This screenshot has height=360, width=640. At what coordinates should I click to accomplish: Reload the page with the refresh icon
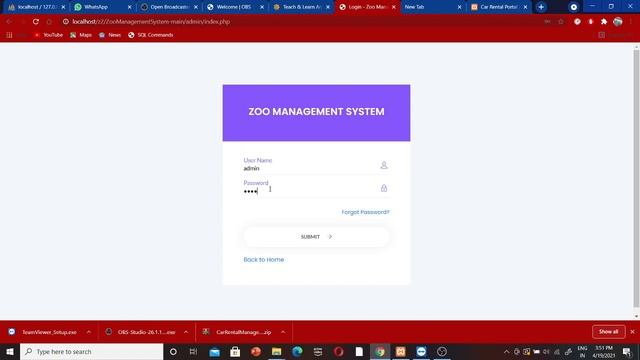tap(36, 22)
